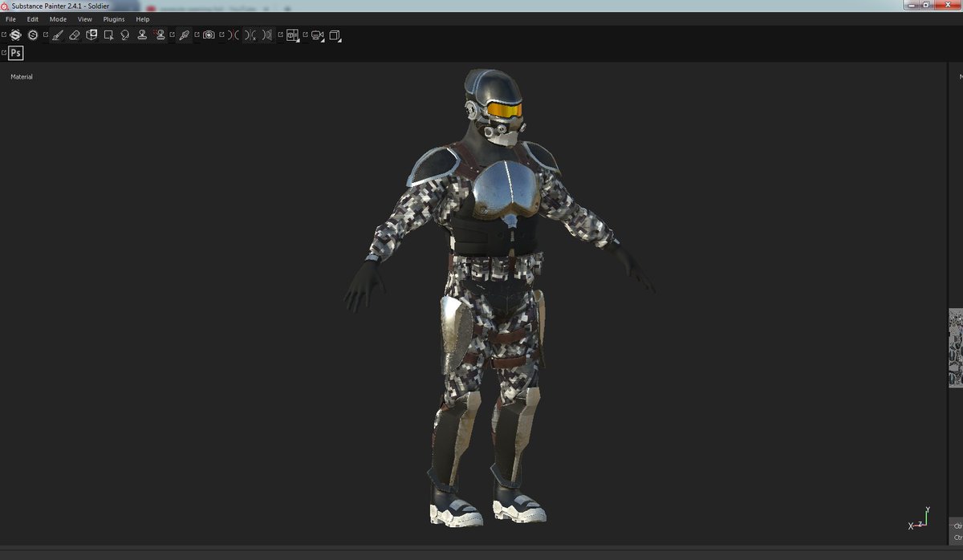Open the Help menu
The width and height of the screenshot is (963, 560).
tap(143, 18)
